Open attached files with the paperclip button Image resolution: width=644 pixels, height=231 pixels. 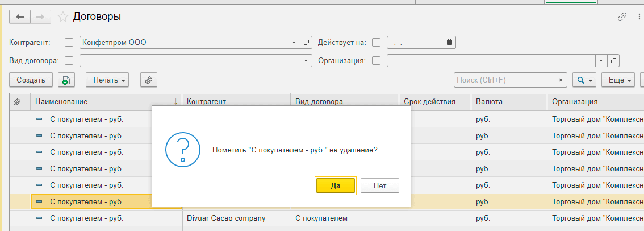pyautogui.click(x=149, y=80)
